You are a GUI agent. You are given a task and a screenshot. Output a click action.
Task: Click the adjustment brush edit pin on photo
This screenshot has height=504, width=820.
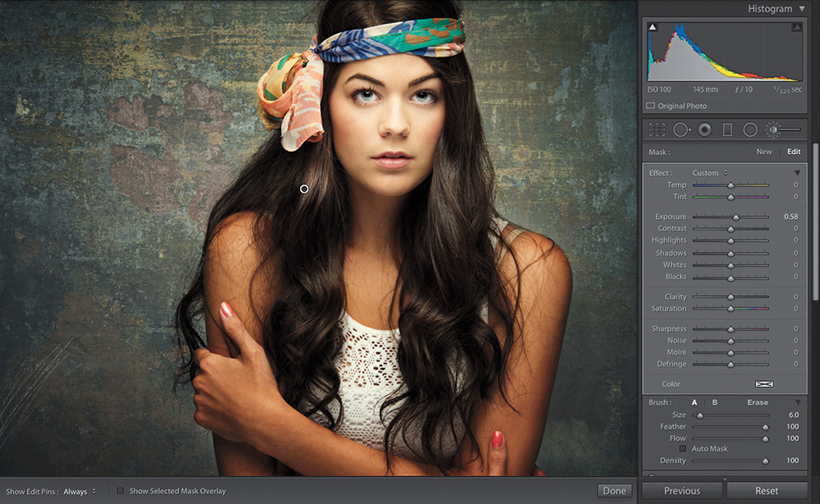click(304, 189)
